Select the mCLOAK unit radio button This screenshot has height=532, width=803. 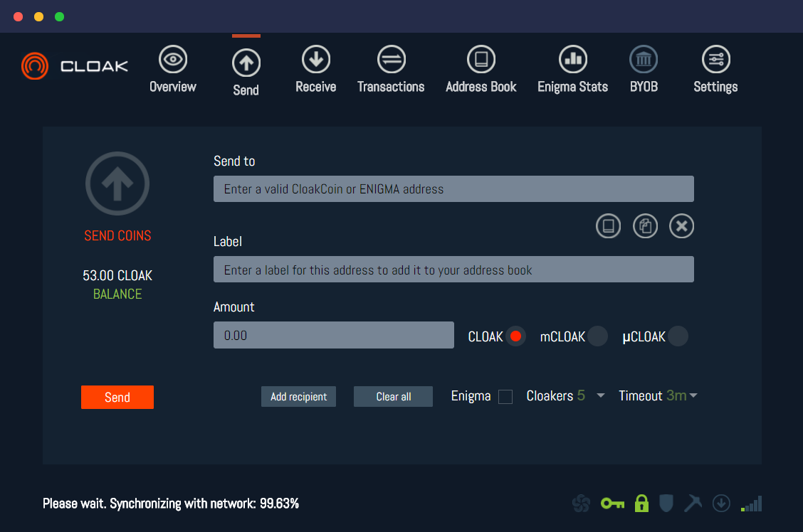tap(598, 336)
